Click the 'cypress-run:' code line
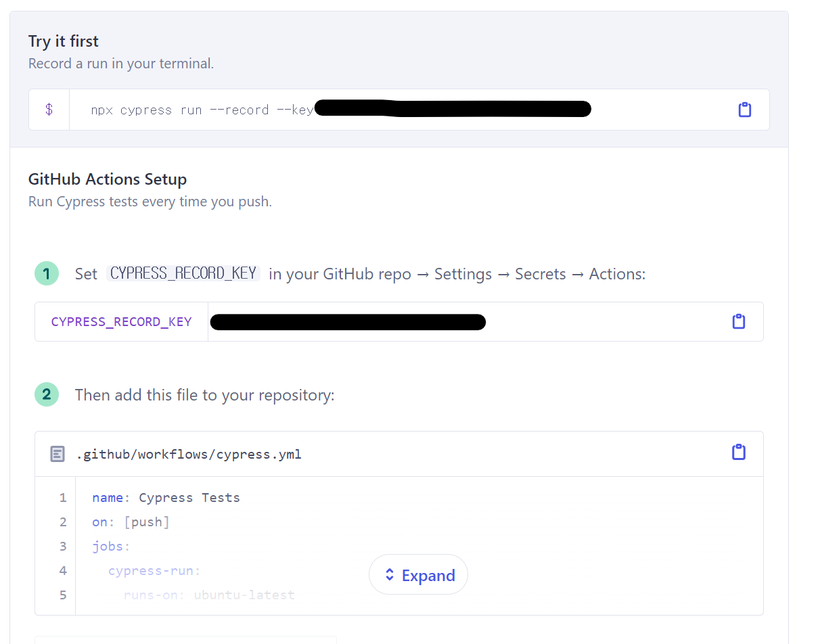Screen dimensions: 820x644 [x=154, y=571]
